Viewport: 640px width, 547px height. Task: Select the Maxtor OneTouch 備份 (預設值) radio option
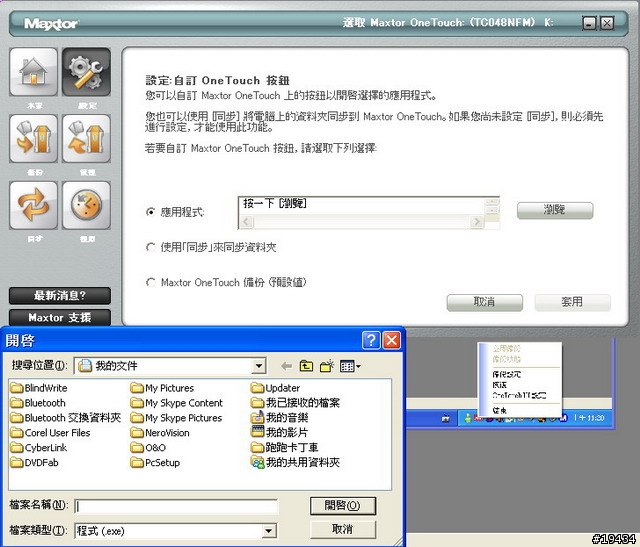(x=151, y=282)
